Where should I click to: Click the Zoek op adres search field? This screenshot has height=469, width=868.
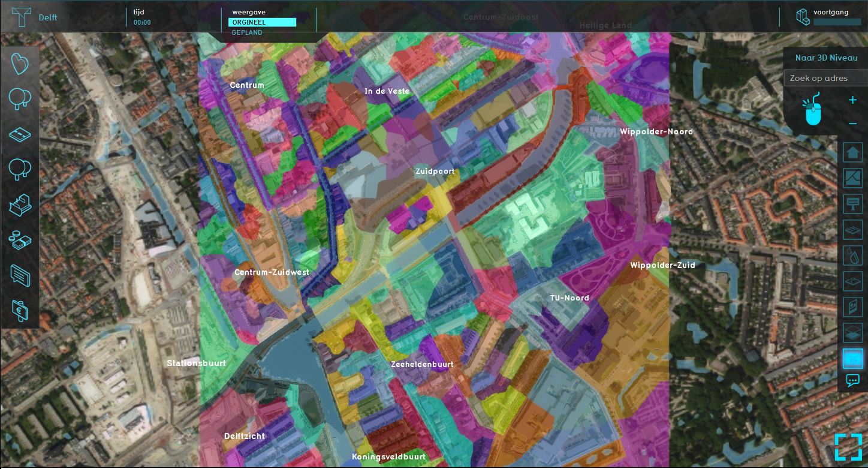click(x=825, y=78)
